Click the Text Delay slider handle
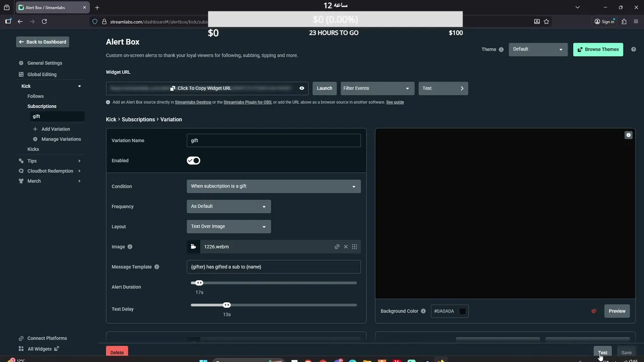The image size is (644, 362). click(x=227, y=305)
